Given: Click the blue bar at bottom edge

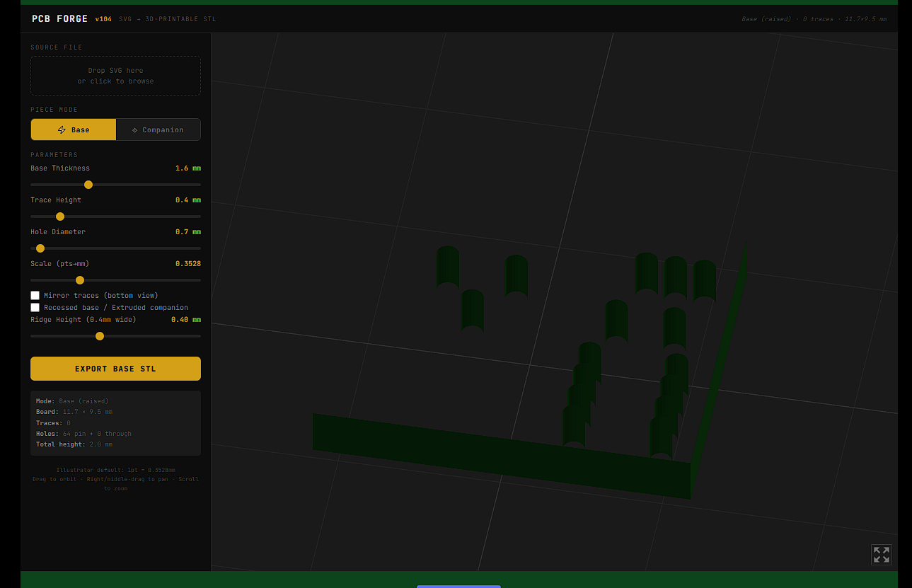Looking at the screenshot, I should 458,586.
